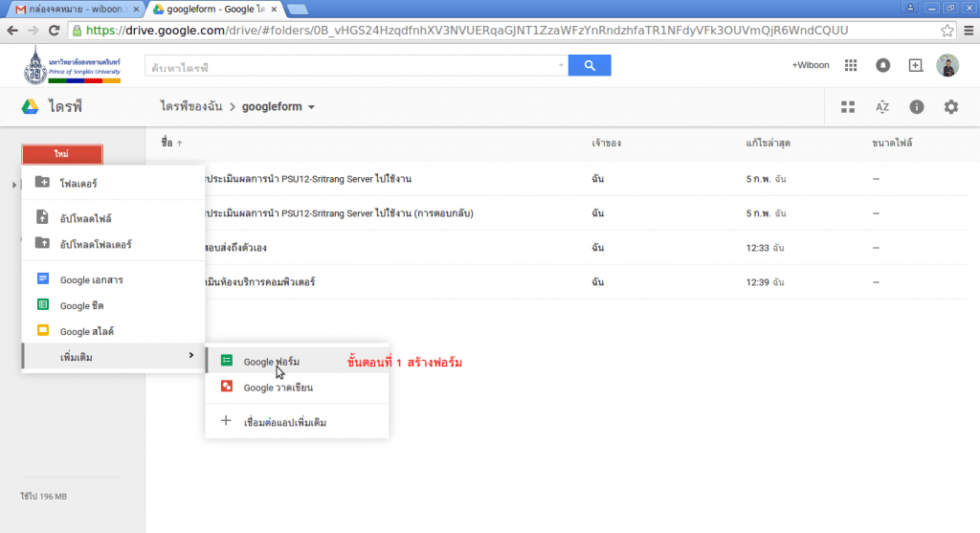Click the blue search magnifier button

(x=590, y=65)
